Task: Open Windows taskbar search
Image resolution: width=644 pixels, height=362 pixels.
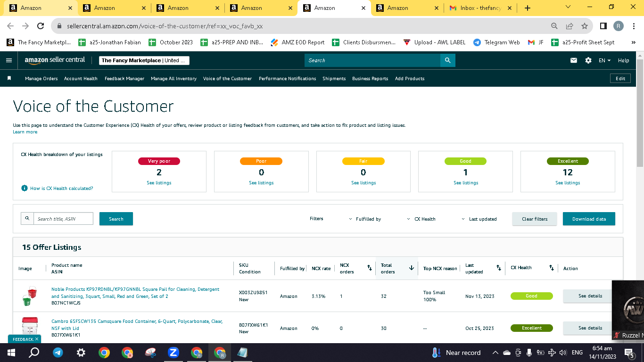Action: click(x=34, y=353)
